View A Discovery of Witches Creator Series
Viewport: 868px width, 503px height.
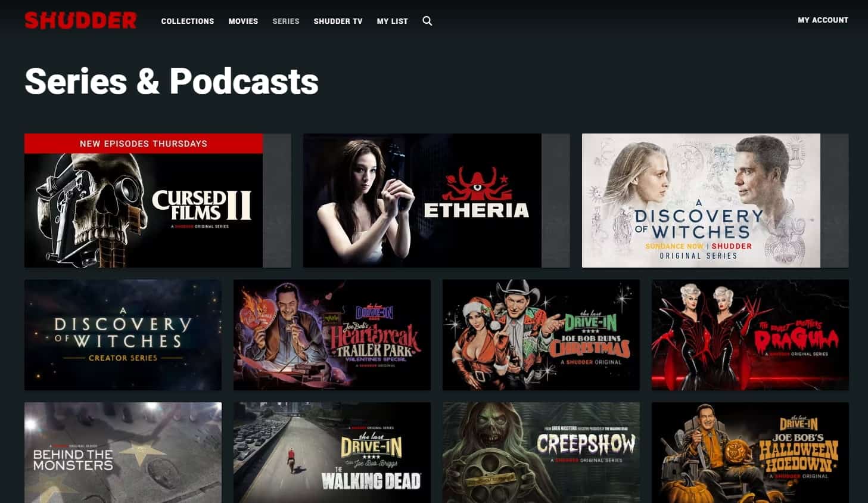pyautogui.click(x=123, y=334)
